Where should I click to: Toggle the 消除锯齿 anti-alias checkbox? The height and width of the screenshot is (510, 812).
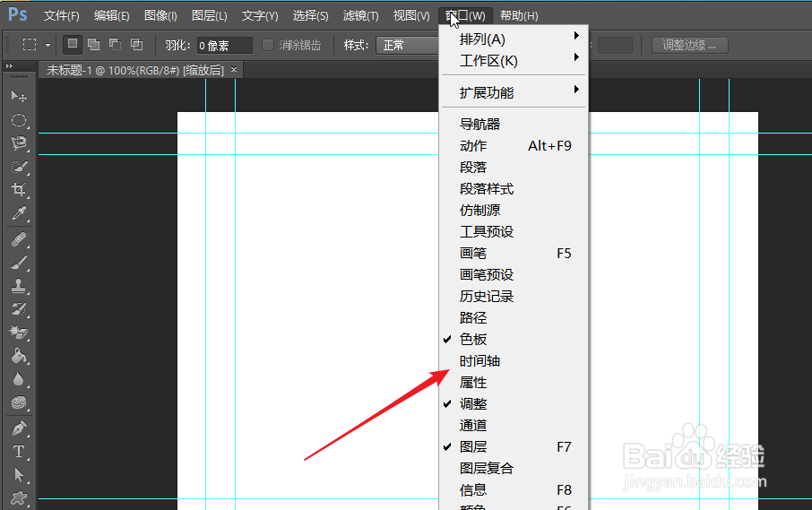click(268, 45)
